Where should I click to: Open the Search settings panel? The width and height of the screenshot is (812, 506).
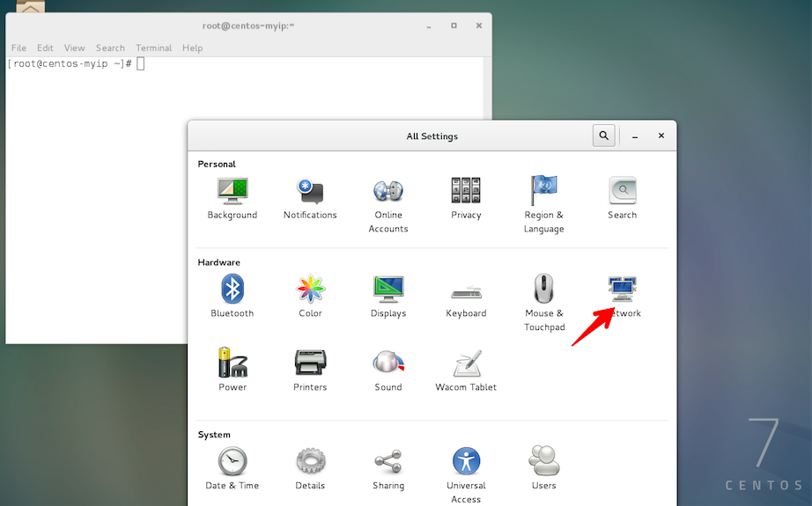coord(623,199)
